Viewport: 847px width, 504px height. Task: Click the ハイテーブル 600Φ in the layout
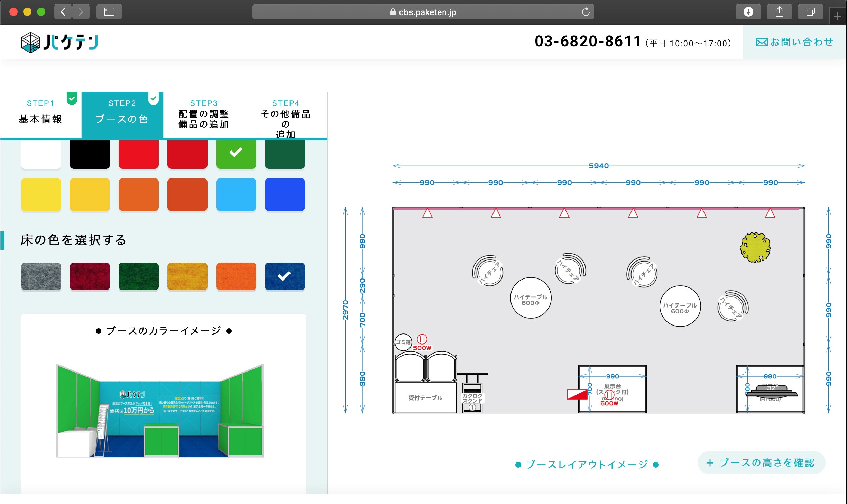(x=530, y=298)
